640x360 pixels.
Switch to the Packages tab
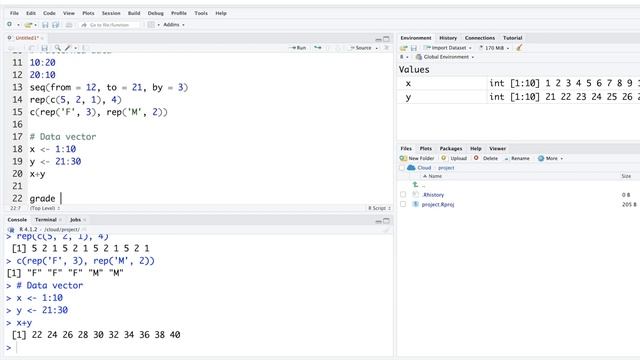coord(451,149)
